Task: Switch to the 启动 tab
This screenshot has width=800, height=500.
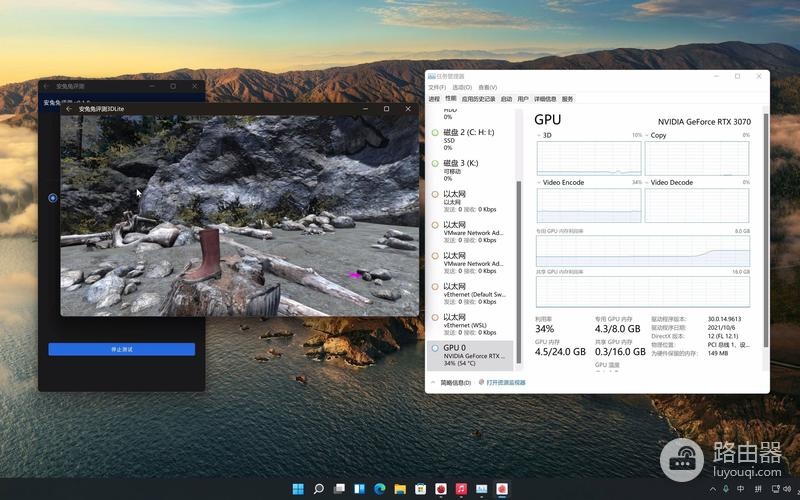Action: (506, 98)
